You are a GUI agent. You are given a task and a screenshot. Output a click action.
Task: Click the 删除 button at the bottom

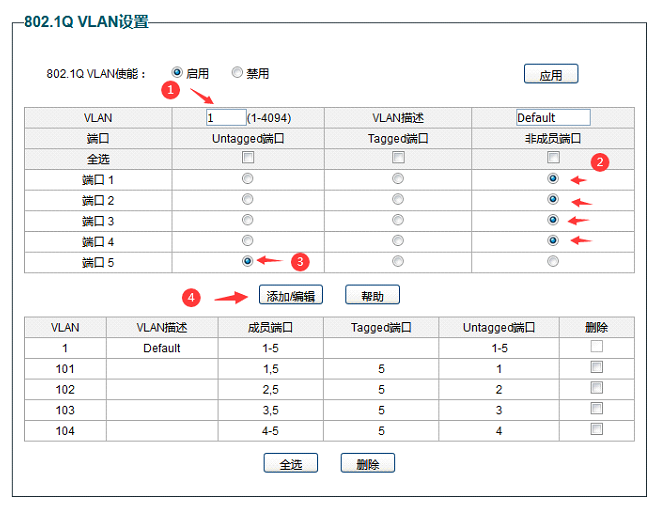click(x=367, y=464)
